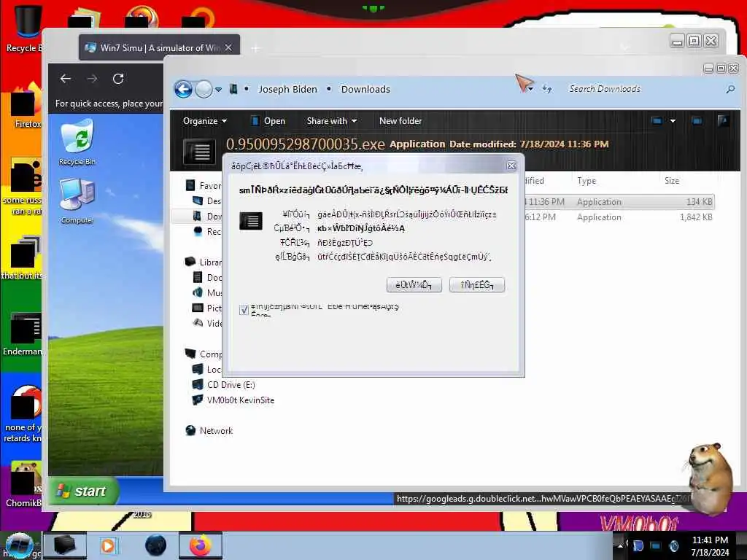Image resolution: width=747 pixels, height=560 pixels.
Task: Expand the Share with menu
Action: click(x=332, y=121)
